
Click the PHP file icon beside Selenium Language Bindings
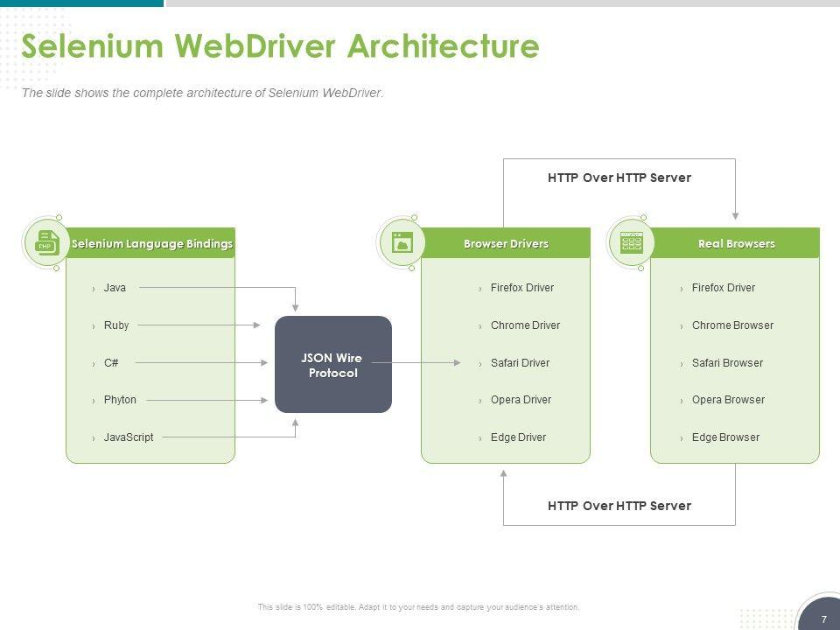(47, 242)
